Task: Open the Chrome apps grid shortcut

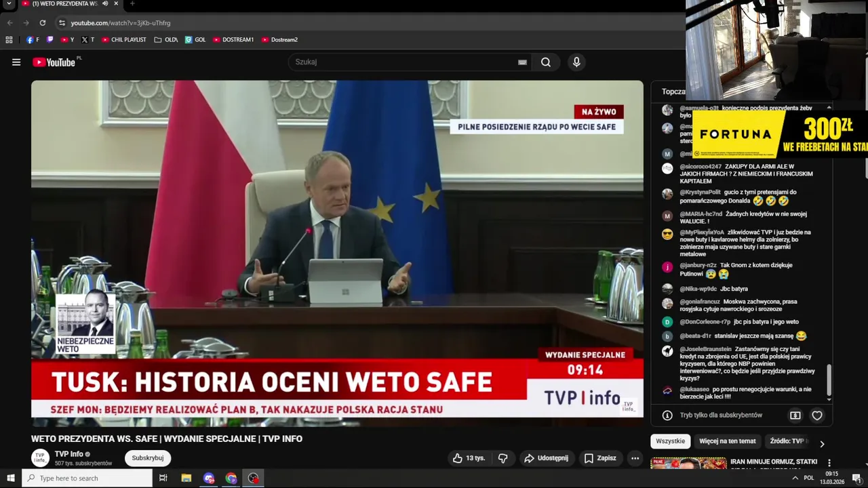Action: click(x=9, y=40)
